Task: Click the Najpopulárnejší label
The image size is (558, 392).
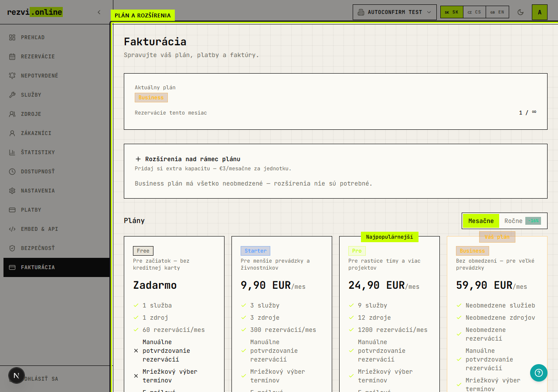Action: 390,237
